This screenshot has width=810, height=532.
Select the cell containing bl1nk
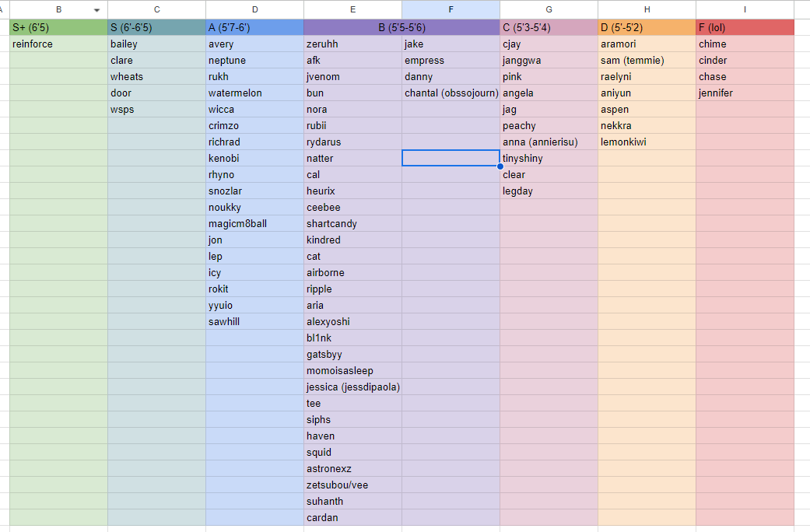coord(352,338)
